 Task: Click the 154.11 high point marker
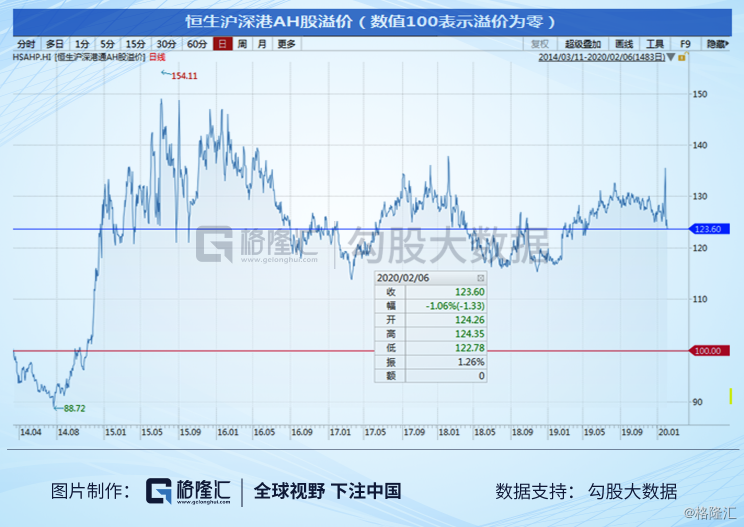(180, 75)
